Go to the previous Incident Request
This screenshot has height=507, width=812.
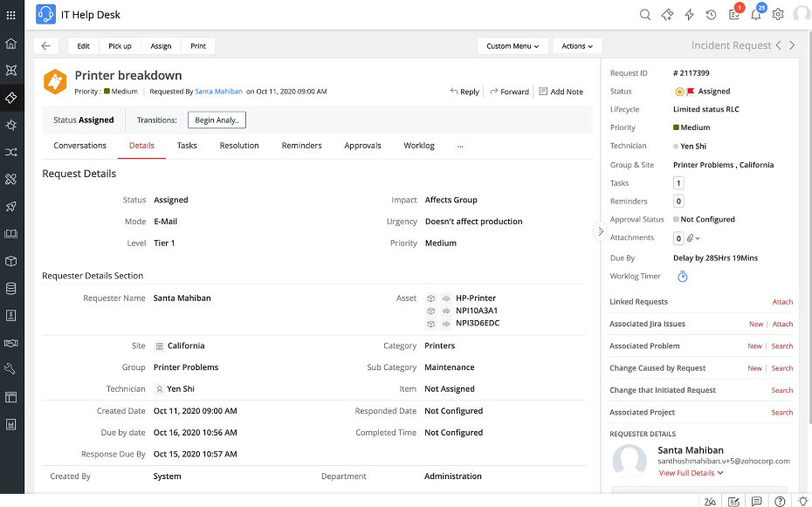(x=778, y=45)
